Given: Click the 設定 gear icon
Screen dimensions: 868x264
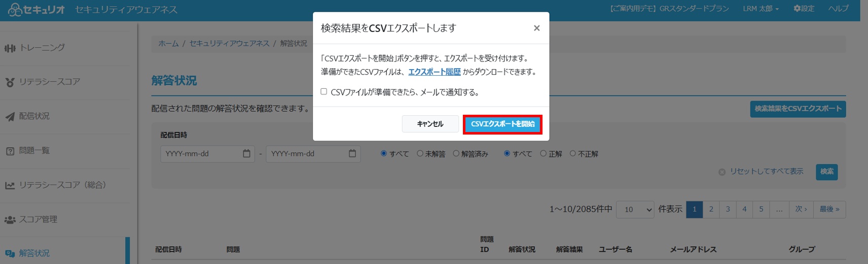Looking at the screenshot, I should pyautogui.click(x=797, y=9).
